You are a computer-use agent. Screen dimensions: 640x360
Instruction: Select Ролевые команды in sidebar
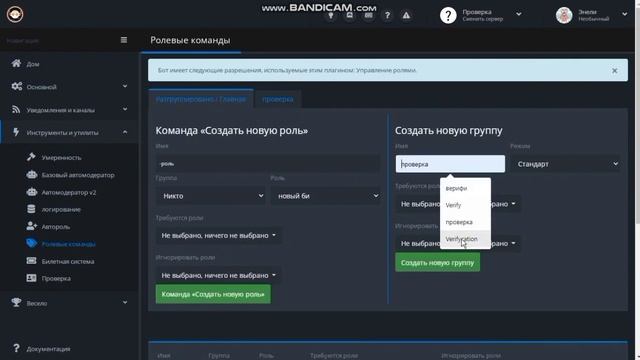(69, 244)
